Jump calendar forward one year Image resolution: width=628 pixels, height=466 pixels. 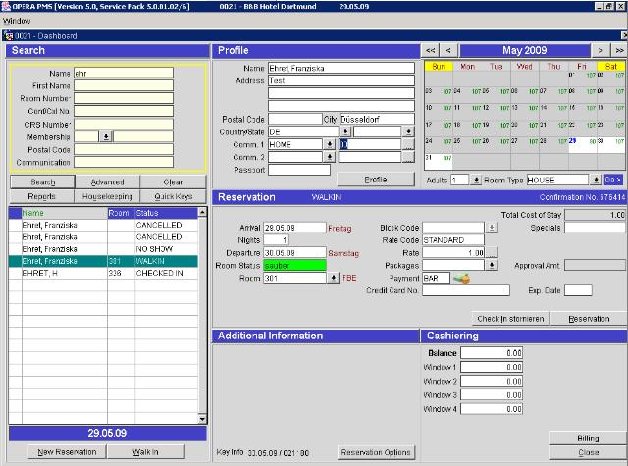(x=618, y=49)
